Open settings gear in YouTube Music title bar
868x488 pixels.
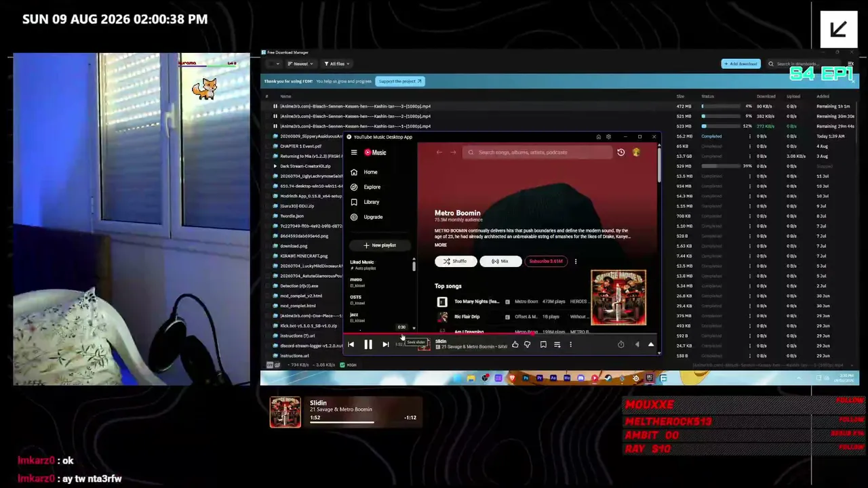click(608, 137)
